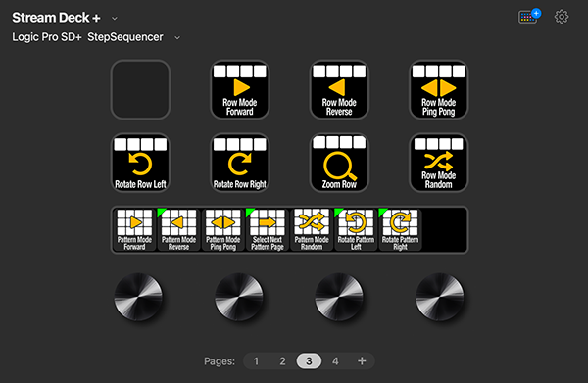The height and width of the screenshot is (383, 588).
Task: Open the Zoom Row key
Action: pyautogui.click(x=339, y=163)
